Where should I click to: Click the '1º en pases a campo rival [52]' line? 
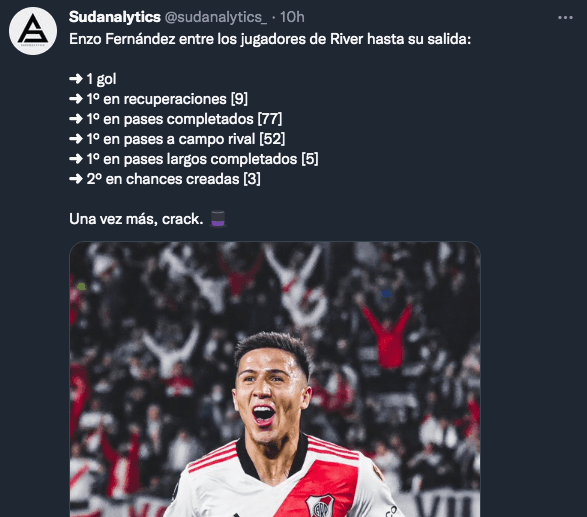(x=186, y=139)
